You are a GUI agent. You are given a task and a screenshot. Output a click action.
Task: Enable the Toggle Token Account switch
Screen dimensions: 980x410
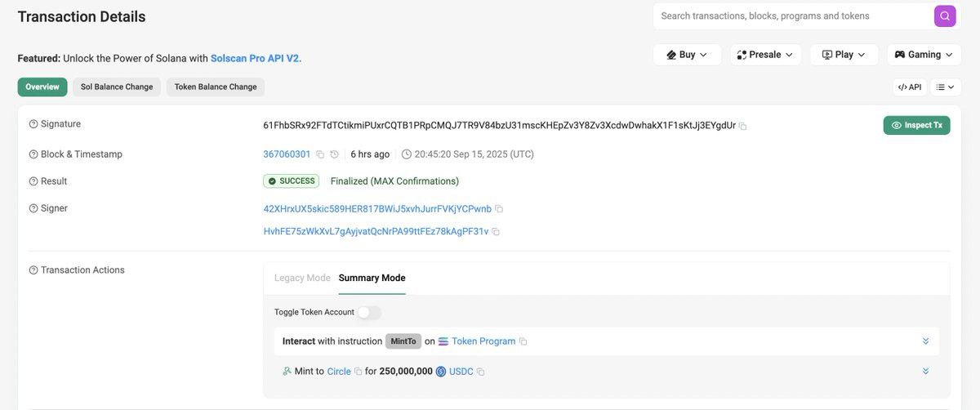click(x=369, y=312)
